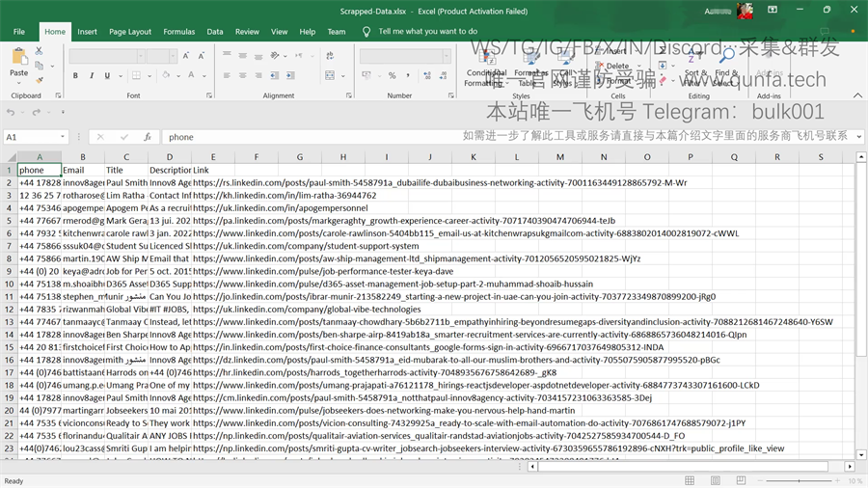
Task: Open the Borders dropdown arrow
Action: click(x=149, y=76)
